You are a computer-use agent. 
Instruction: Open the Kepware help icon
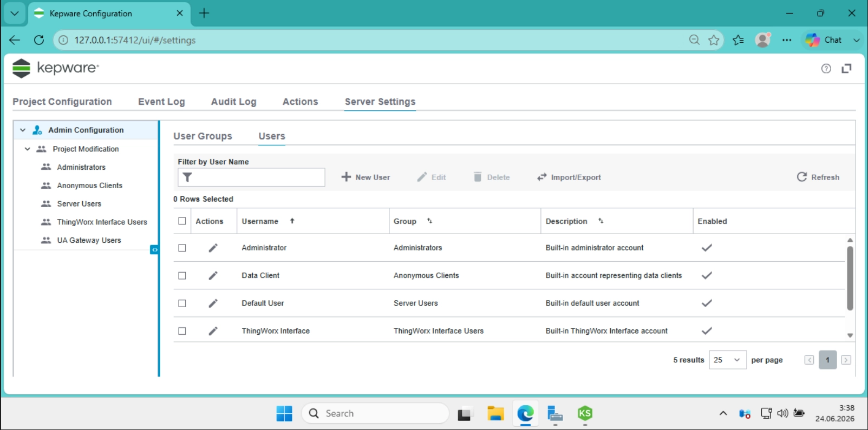(826, 69)
